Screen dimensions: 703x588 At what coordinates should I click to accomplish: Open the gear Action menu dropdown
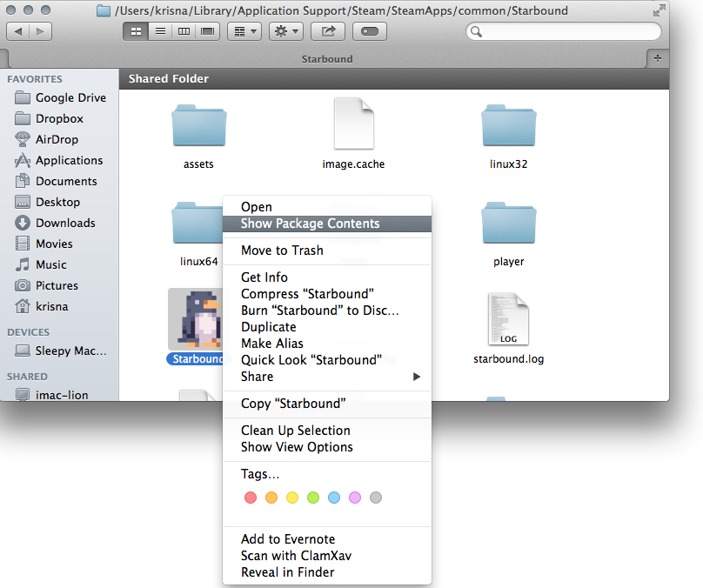click(286, 31)
